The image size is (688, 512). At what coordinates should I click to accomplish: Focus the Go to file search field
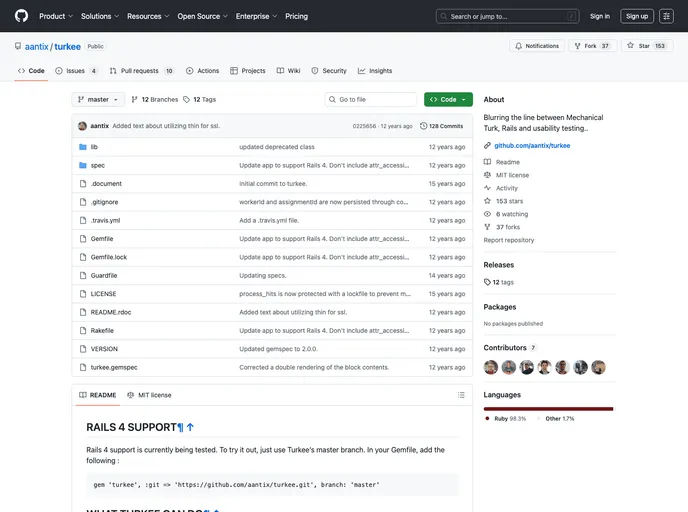(371, 100)
